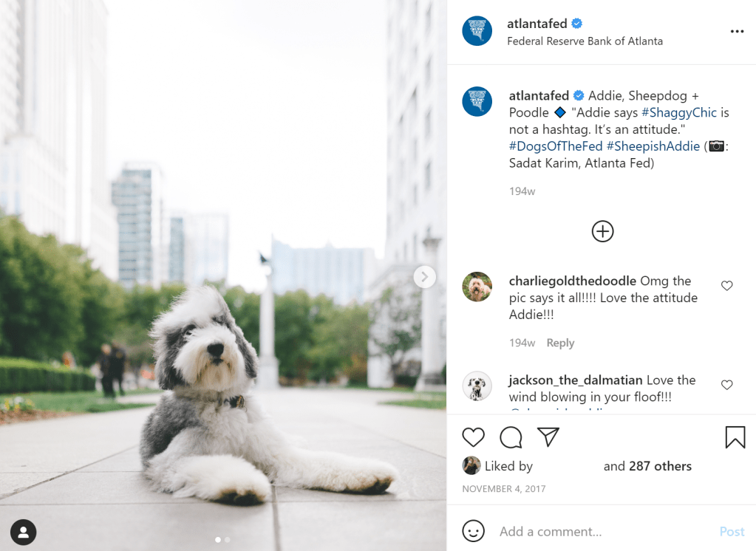Open the atlantafed profile picture in the header
This screenshot has width=756, height=551.
point(477,31)
